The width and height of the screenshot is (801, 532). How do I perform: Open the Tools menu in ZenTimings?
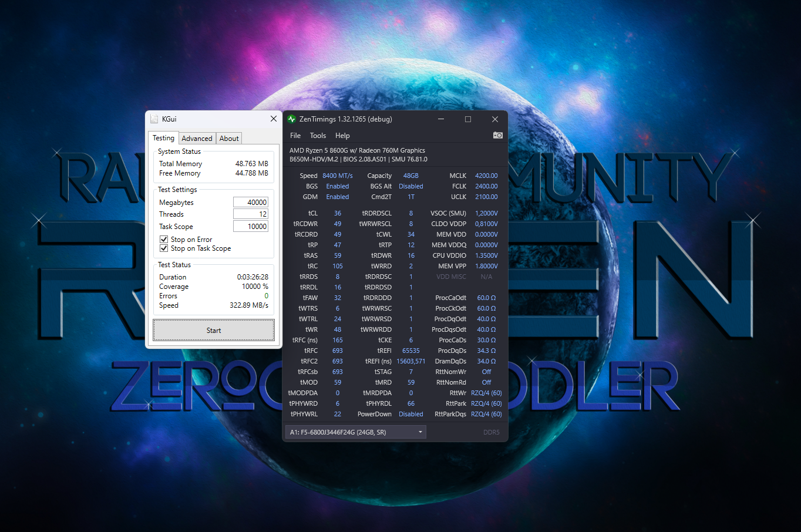[x=318, y=135]
